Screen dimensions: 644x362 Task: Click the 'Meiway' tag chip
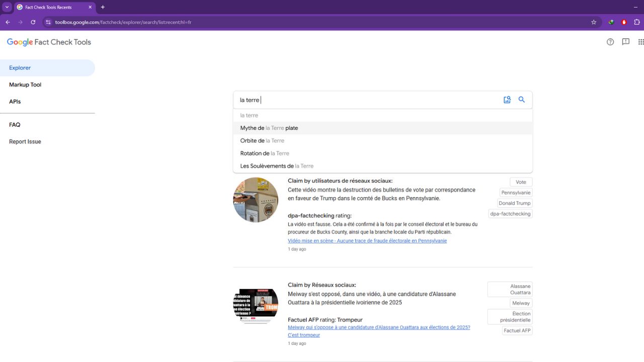521,303
